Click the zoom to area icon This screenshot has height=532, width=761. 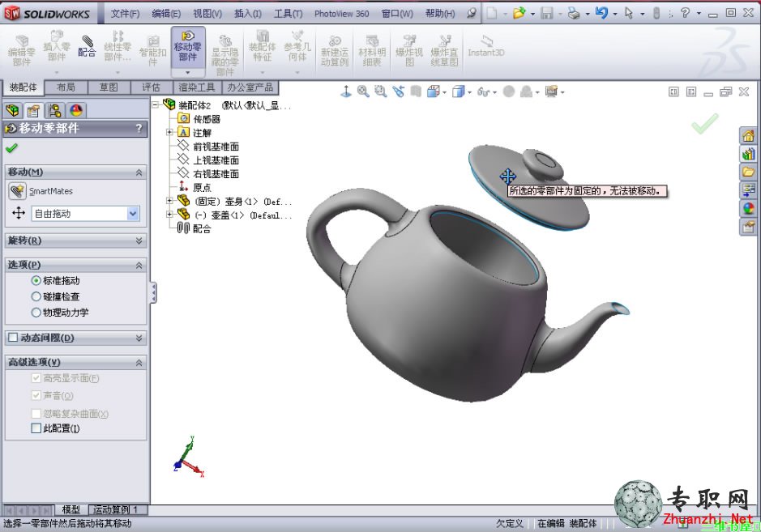point(381,92)
